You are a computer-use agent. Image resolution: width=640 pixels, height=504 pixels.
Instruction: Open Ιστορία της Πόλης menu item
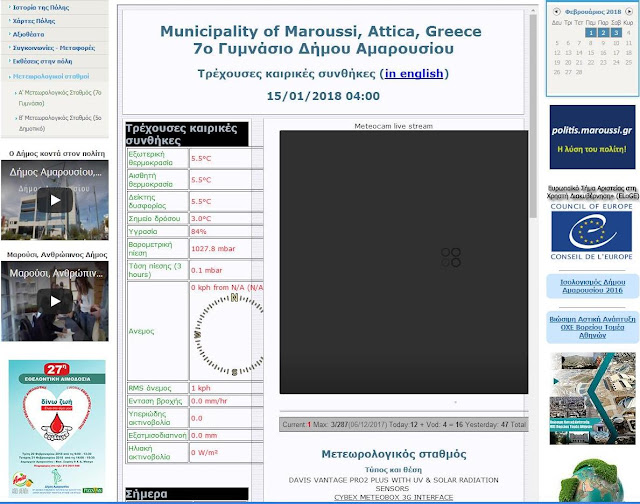41,7
